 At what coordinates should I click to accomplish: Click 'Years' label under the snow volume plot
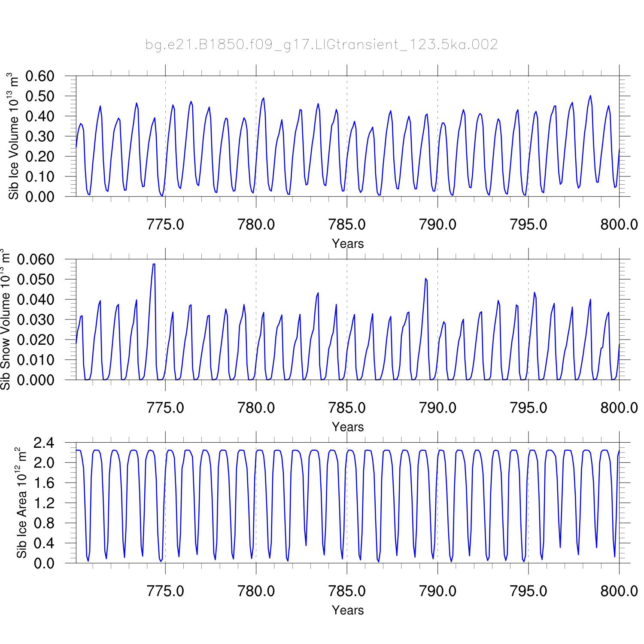click(x=347, y=427)
